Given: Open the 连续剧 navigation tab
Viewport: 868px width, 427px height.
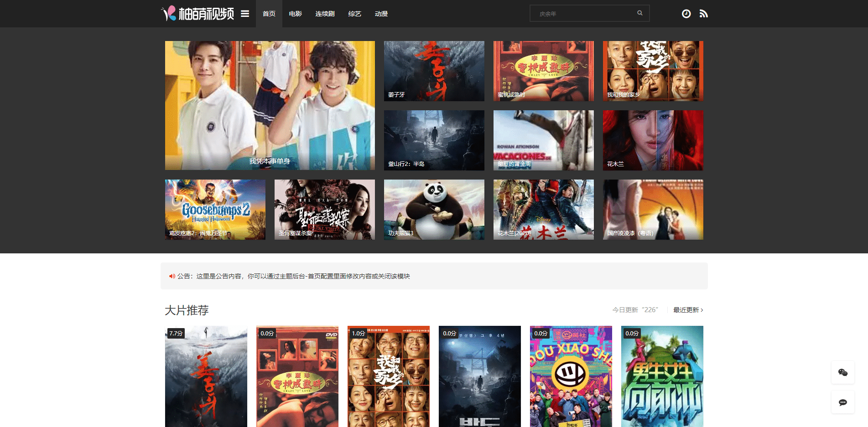Looking at the screenshot, I should [325, 14].
